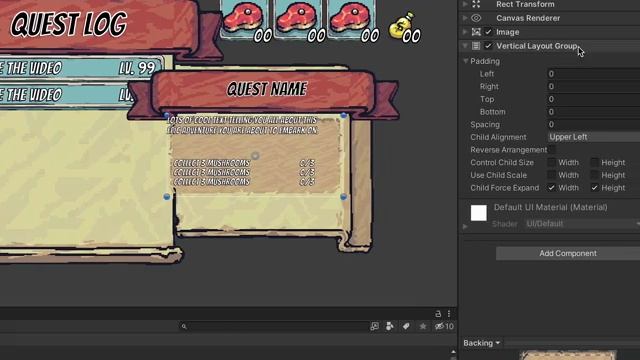Click the favorites star icon
The image size is (640, 360).
[x=423, y=326]
